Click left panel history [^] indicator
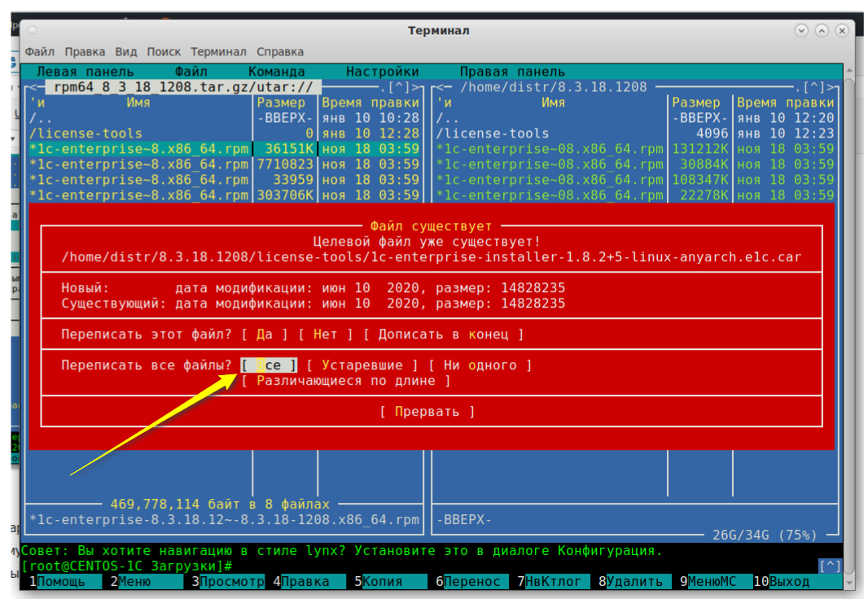Viewport: 868px width, 603px height. point(398,87)
